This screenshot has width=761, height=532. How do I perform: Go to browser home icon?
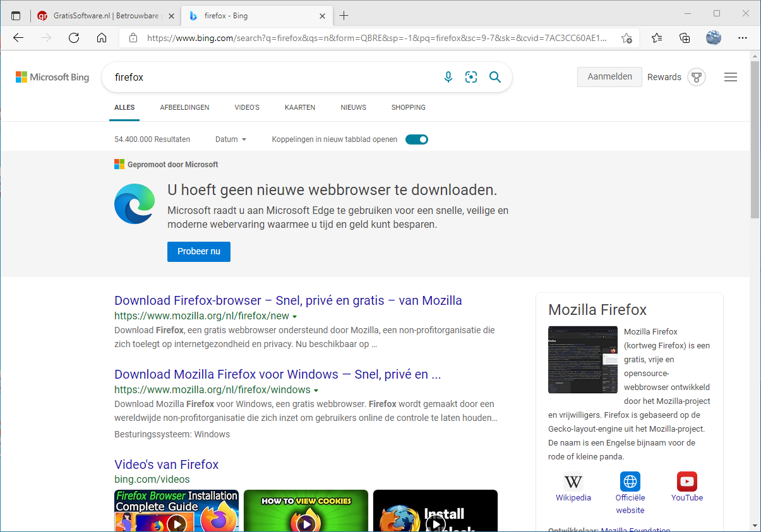[x=102, y=38]
